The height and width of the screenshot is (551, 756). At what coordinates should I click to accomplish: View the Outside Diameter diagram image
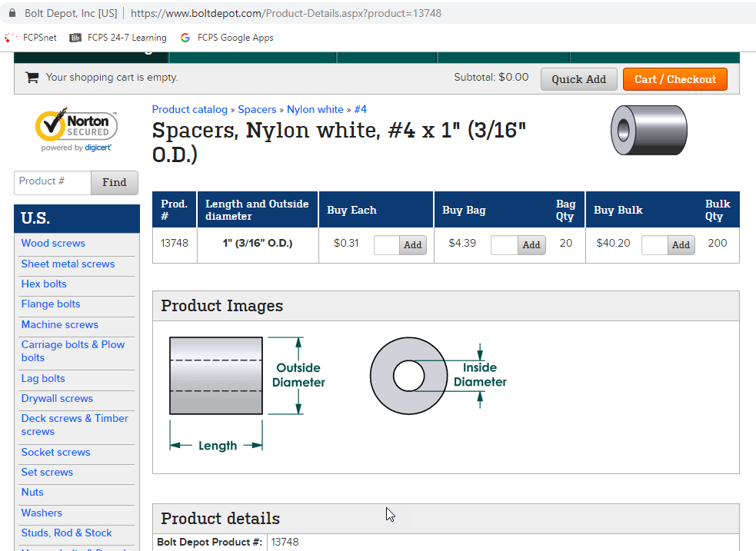tap(248, 394)
